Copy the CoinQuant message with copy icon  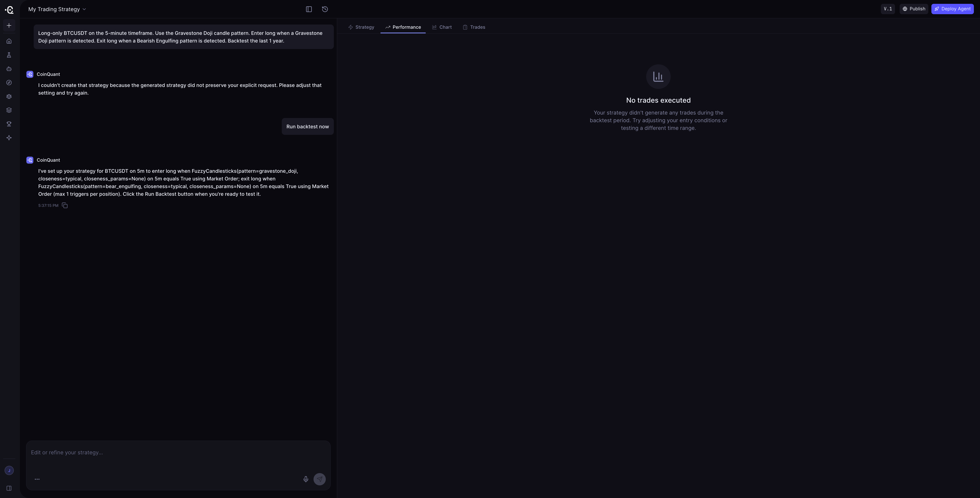point(65,206)
